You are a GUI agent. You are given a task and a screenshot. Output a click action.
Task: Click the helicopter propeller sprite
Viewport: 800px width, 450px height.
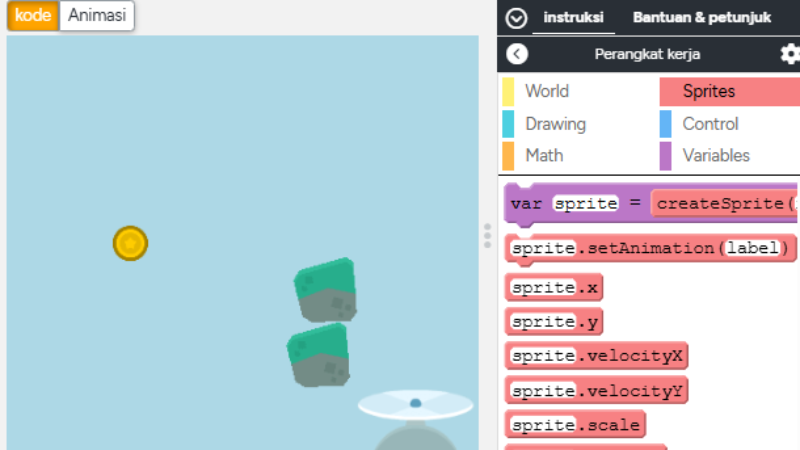click(x=415, y=404)
